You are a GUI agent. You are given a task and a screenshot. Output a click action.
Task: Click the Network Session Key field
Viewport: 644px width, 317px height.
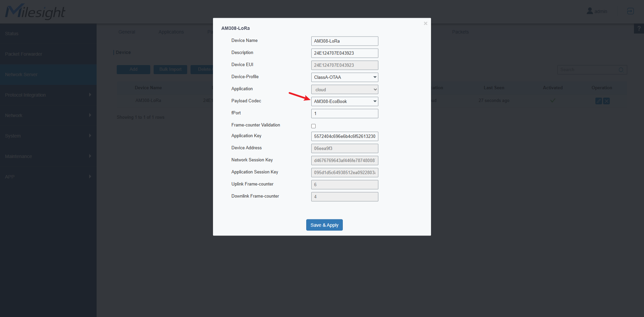click(x=344, y=160)
